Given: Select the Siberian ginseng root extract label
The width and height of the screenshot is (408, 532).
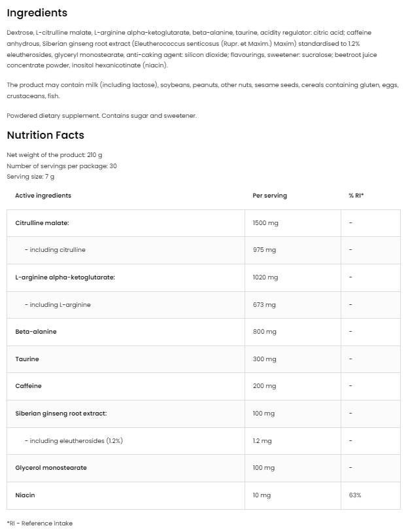Looking at the screenshot, I should point(61,414).
